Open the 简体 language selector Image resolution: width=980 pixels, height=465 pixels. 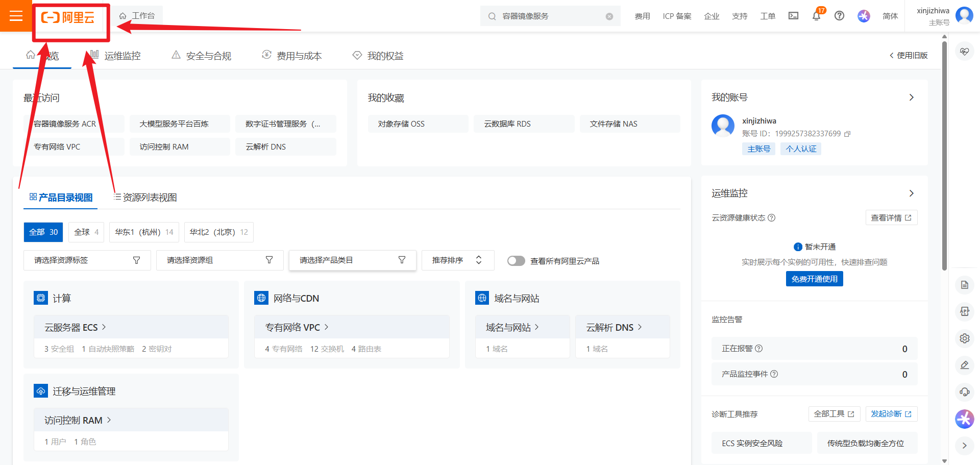(x=890, y=16)
